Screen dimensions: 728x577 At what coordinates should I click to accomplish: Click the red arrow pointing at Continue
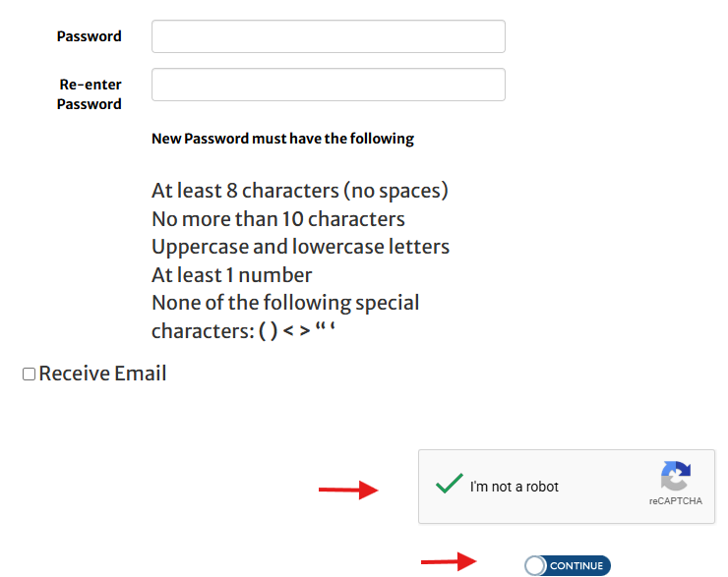pyautogui.click(x=450, y=562)
